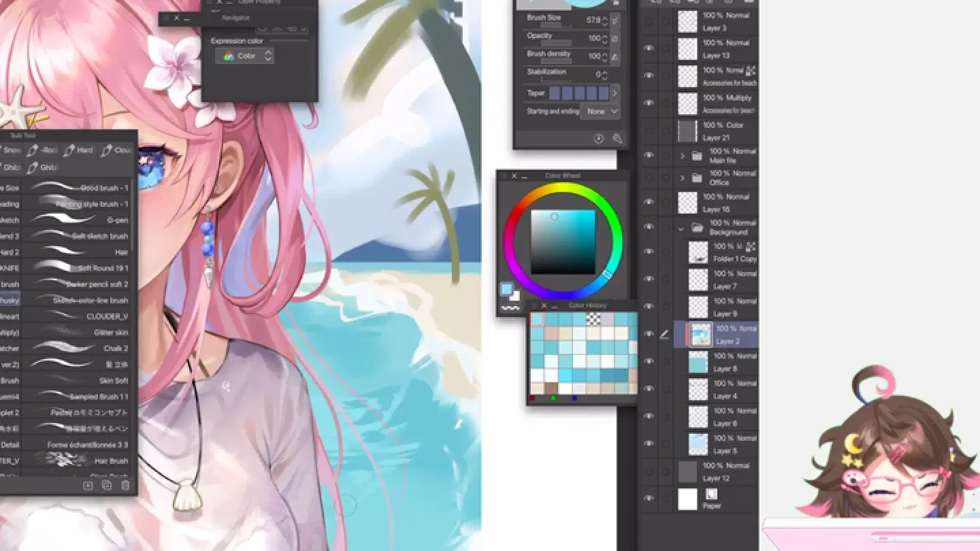
Task: Click the Paper layer type icon
Action: click(x=711, y=494)
